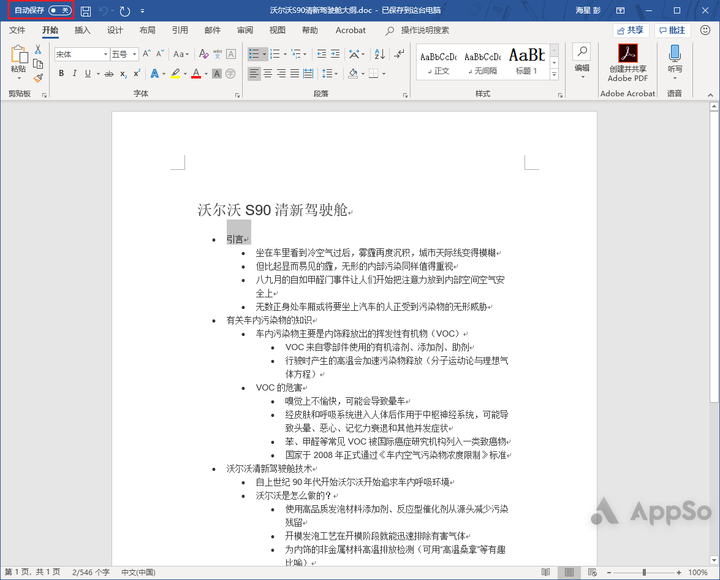Screen dimensions: 720x580
Task: Increase the font size with the larger A icon
Action: [146, 54]
